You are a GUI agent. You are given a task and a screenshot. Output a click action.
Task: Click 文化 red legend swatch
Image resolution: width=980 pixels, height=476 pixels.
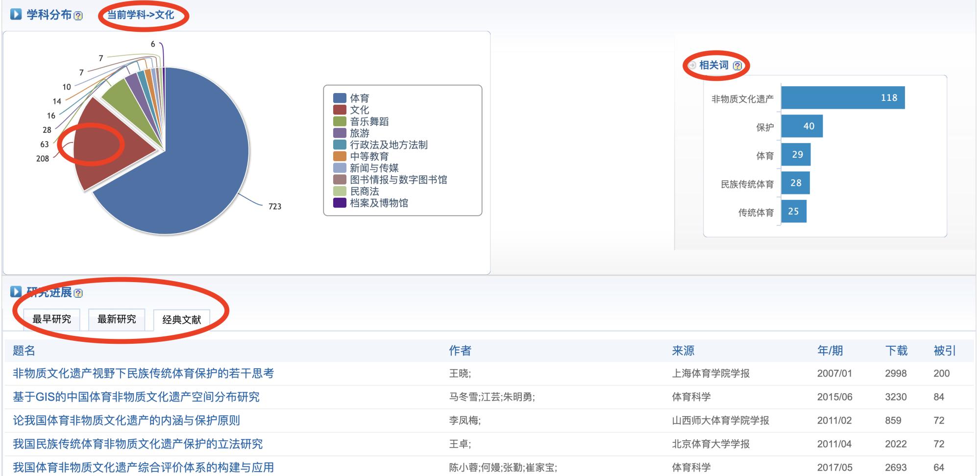(x=340, y=110)
